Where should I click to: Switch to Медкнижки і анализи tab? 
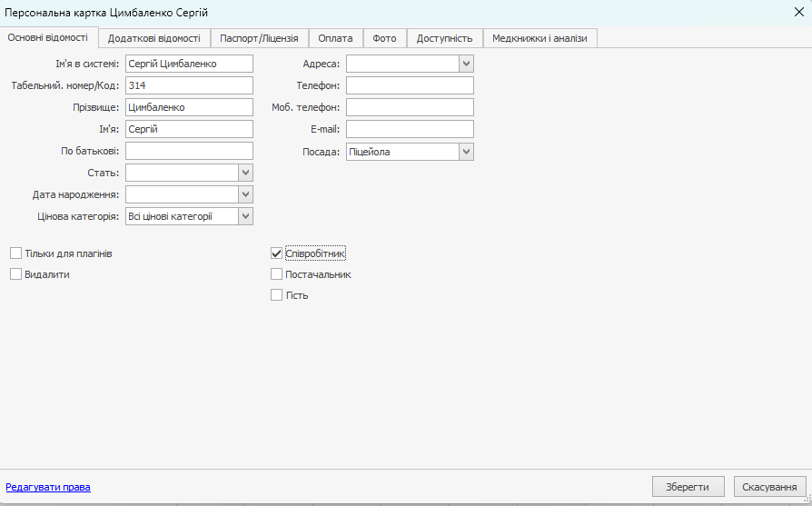click(540, 38)
